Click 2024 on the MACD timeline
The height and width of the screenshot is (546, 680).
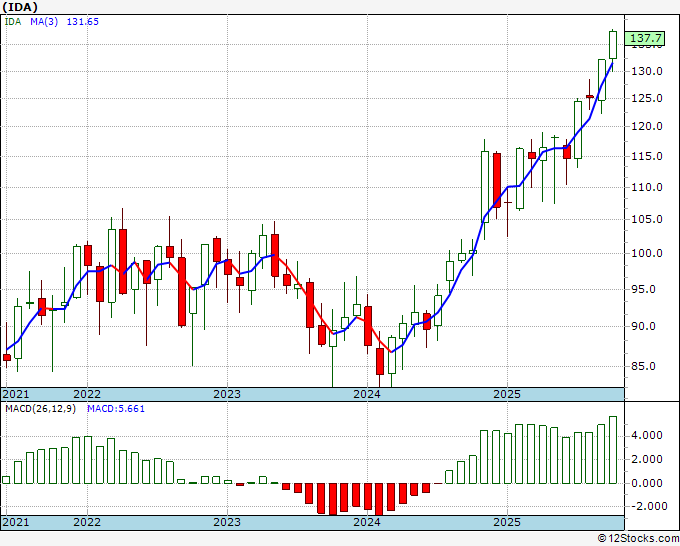tap(367, 522)
